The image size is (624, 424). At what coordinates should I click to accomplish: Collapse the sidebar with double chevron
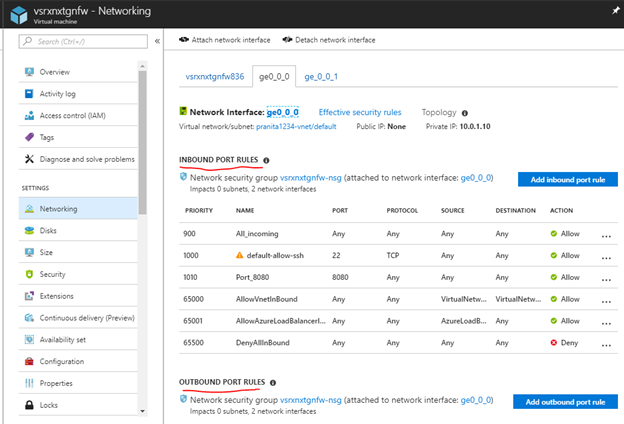coord(157,41)
